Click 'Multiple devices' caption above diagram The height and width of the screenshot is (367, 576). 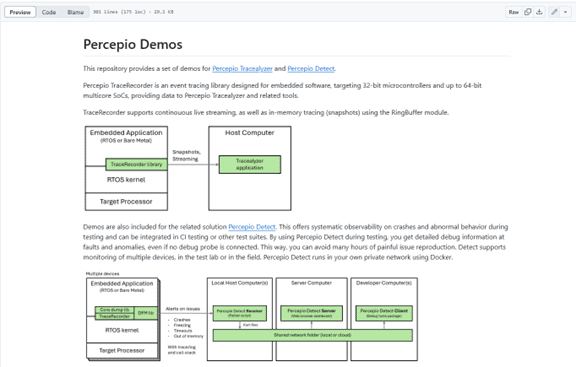(102, 274)
